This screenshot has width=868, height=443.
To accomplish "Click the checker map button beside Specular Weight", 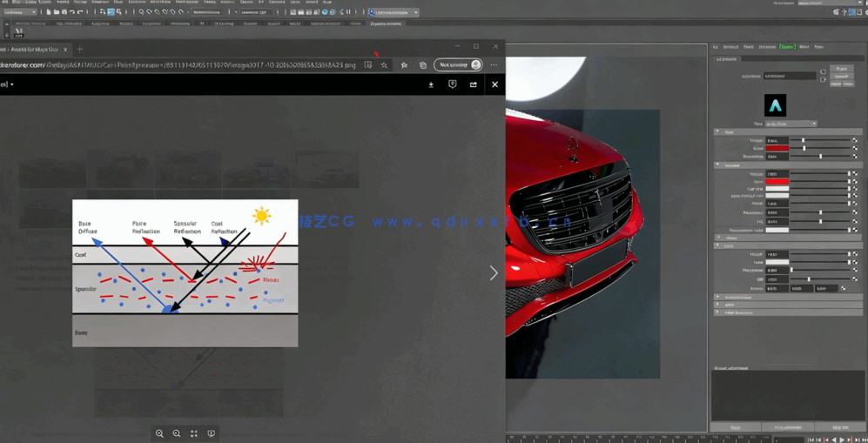I will point(855,174).
